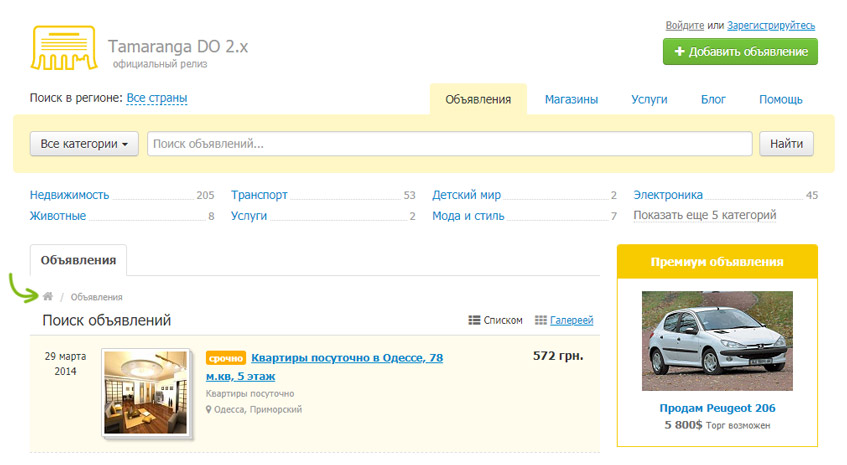Open listing Квартиры посуточно в Одессе
This screenshot has height=465, width=847.
pos(347,358)
